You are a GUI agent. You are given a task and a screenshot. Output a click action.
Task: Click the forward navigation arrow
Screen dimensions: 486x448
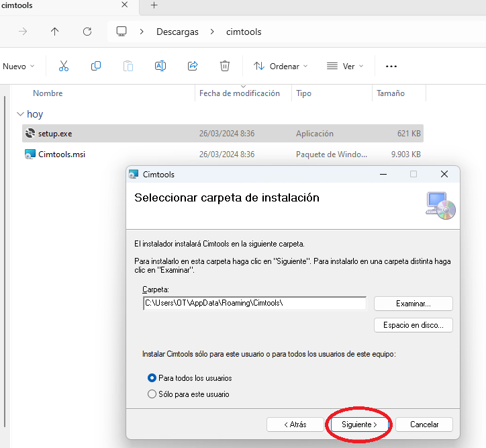point(23,32)
